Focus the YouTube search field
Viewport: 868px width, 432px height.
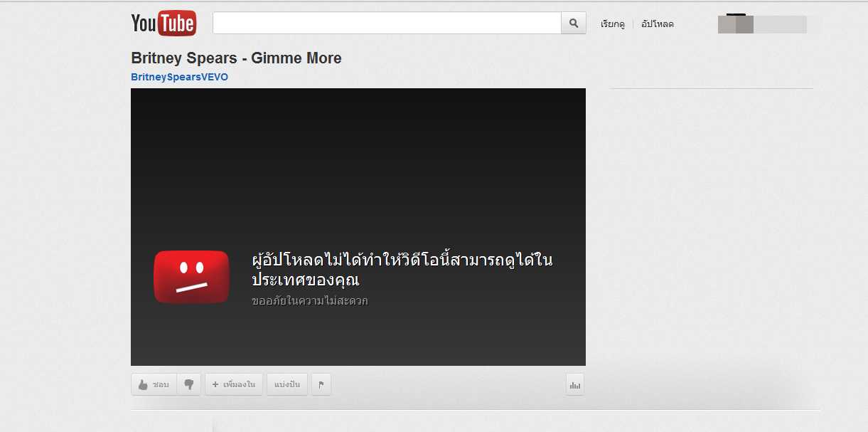coord(387,23)
